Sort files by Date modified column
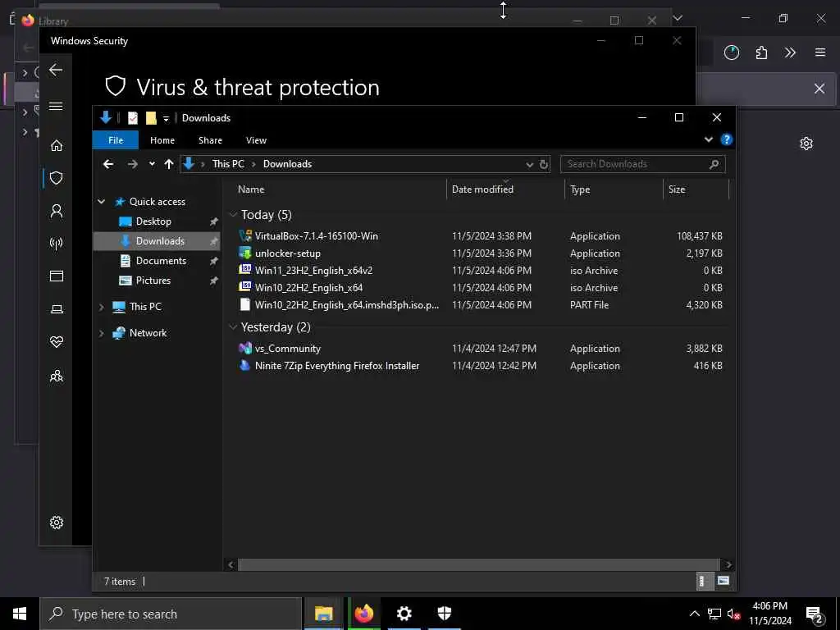The height and width of the screenshot is (630, 840). pyautogui.click(x=505, y=189)
